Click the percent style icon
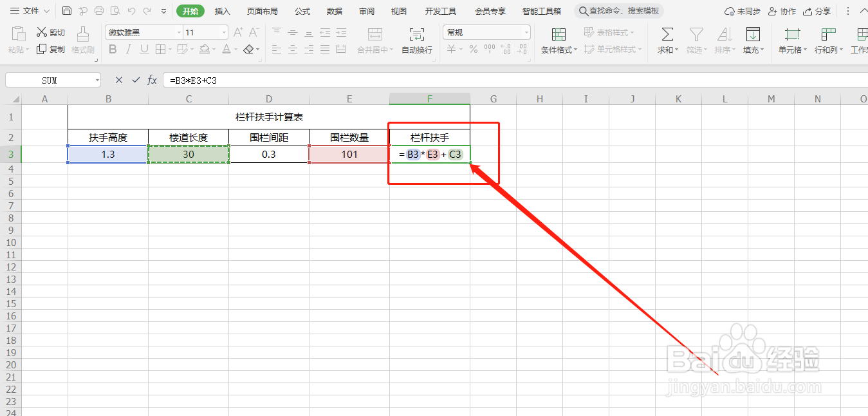The image size is (868, 416). (x=474, y=49)
